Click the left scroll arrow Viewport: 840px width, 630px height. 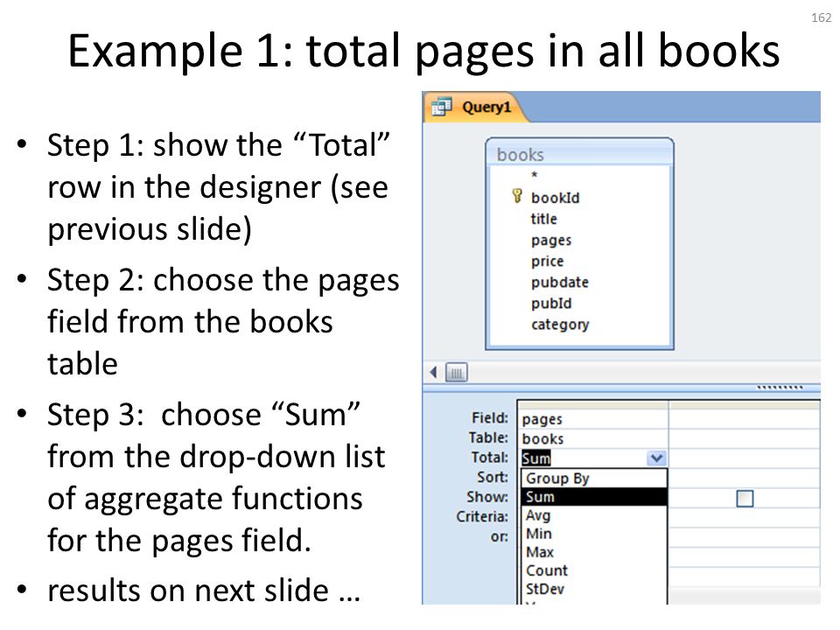[433, 372]
